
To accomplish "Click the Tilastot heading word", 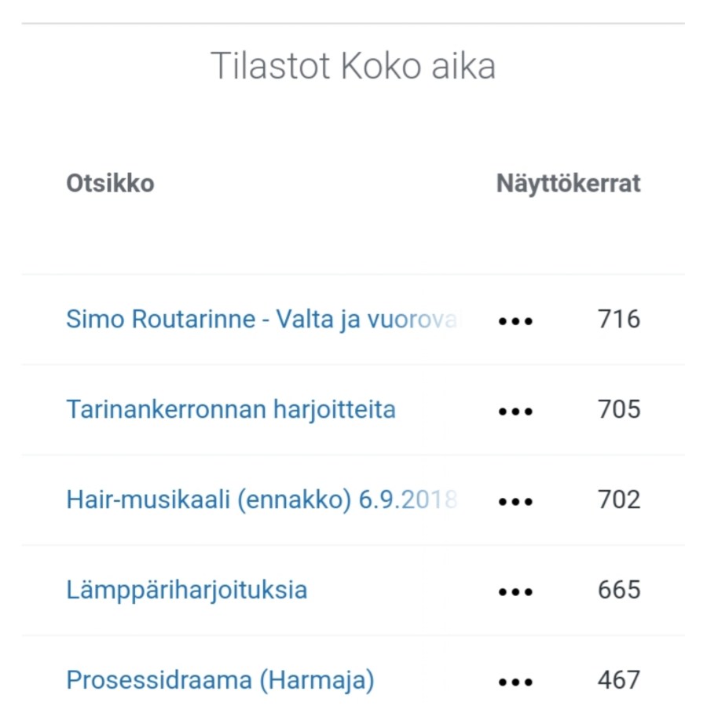I will coord(271,67).
